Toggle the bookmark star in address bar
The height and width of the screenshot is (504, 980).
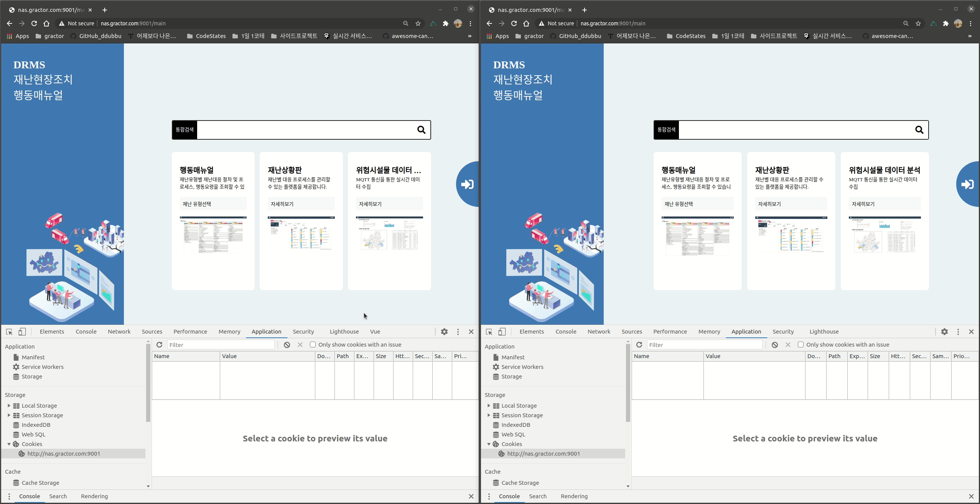pyautogui.click(x=418, y=23)
